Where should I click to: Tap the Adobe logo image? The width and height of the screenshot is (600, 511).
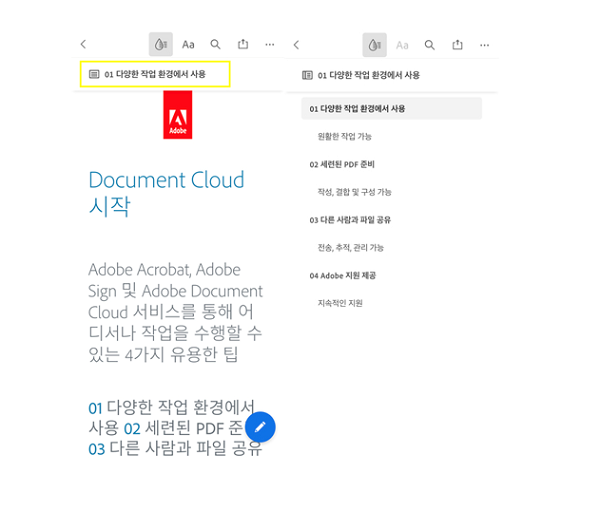[x=178, y=115]
